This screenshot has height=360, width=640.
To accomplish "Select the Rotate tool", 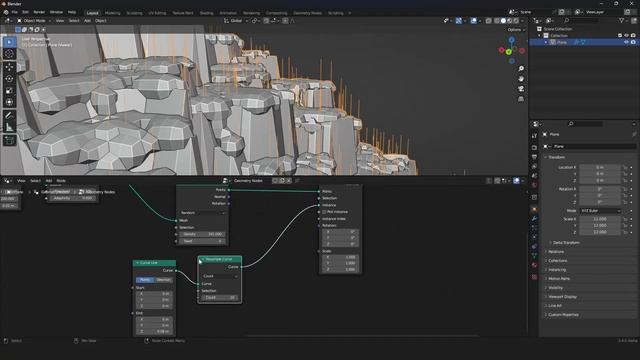I will coord(9,79).
